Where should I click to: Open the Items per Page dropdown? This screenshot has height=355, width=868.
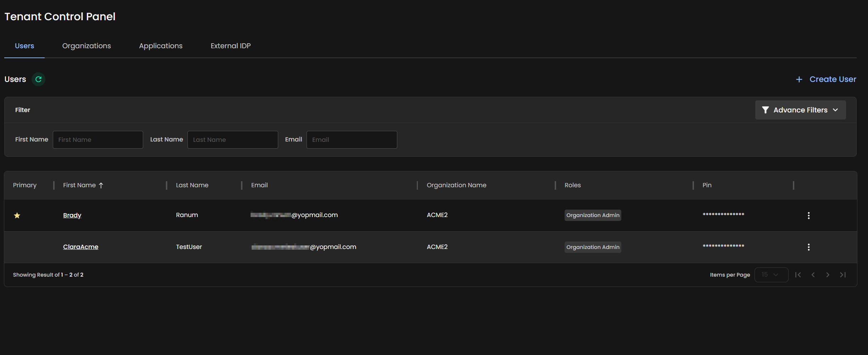pos(771,275)
